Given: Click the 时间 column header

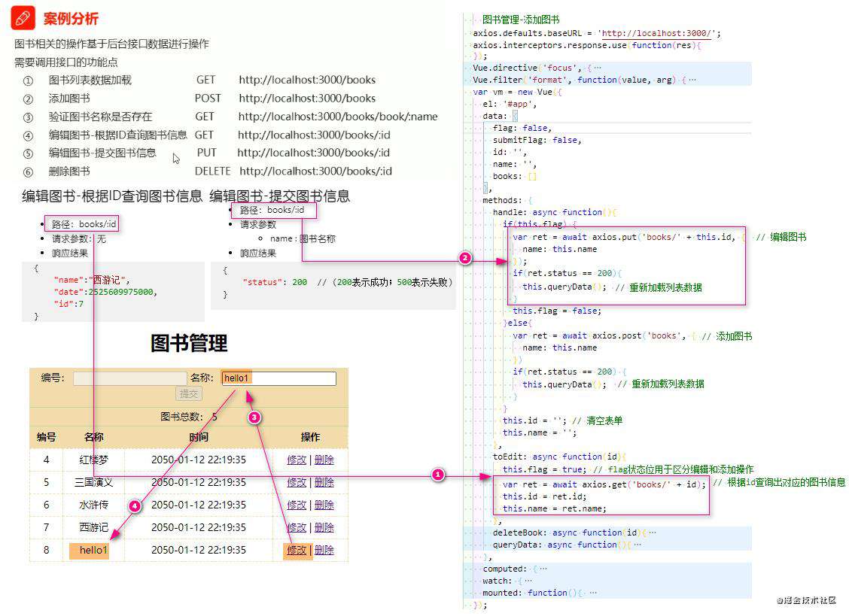Looking at the screenshot, I should tap(198, 437).
